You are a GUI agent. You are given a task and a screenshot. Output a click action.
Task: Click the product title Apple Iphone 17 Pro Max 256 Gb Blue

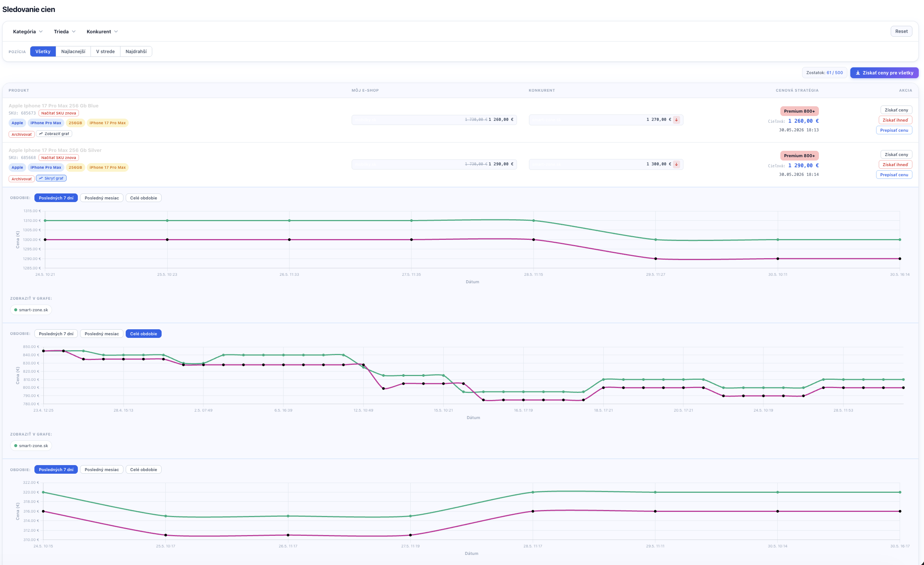point(53,106)
